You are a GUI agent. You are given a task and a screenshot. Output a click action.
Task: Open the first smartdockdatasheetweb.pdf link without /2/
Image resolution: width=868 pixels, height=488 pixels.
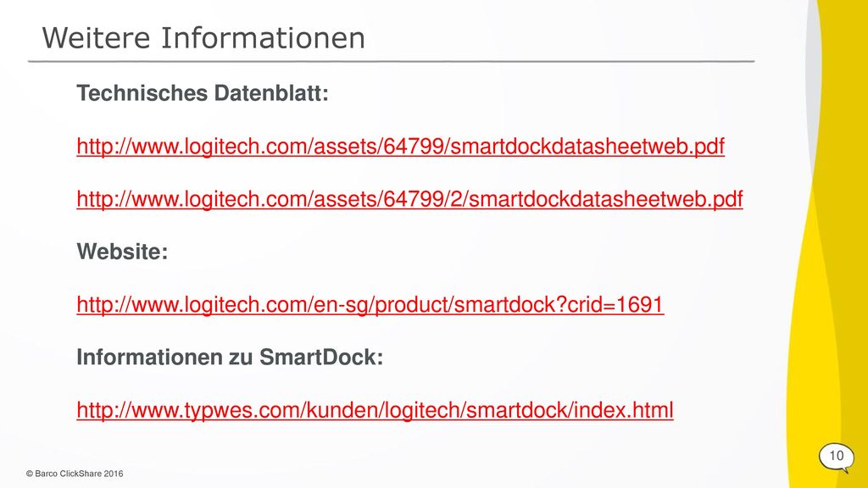(400, 147)
